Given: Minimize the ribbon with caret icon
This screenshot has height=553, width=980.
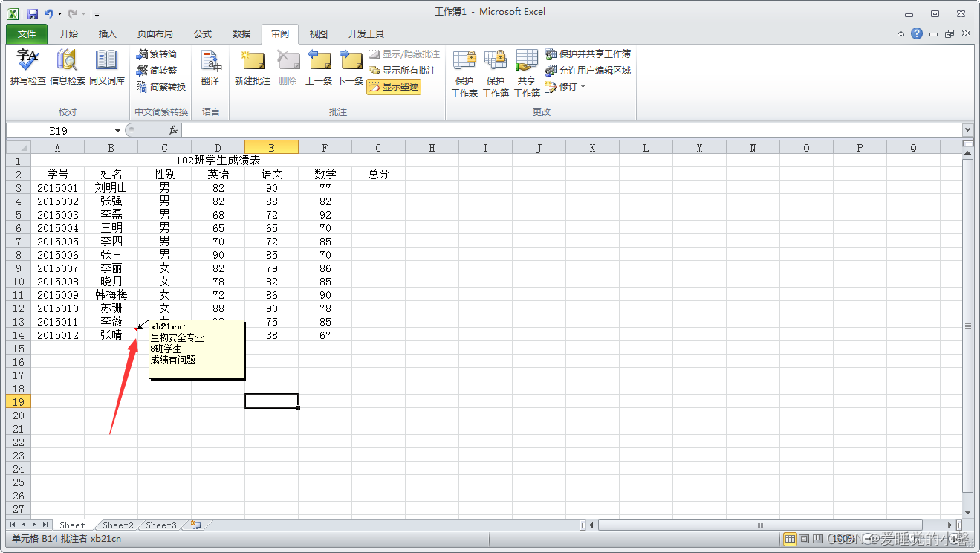Looking at the screenshot, I should 901,34.
